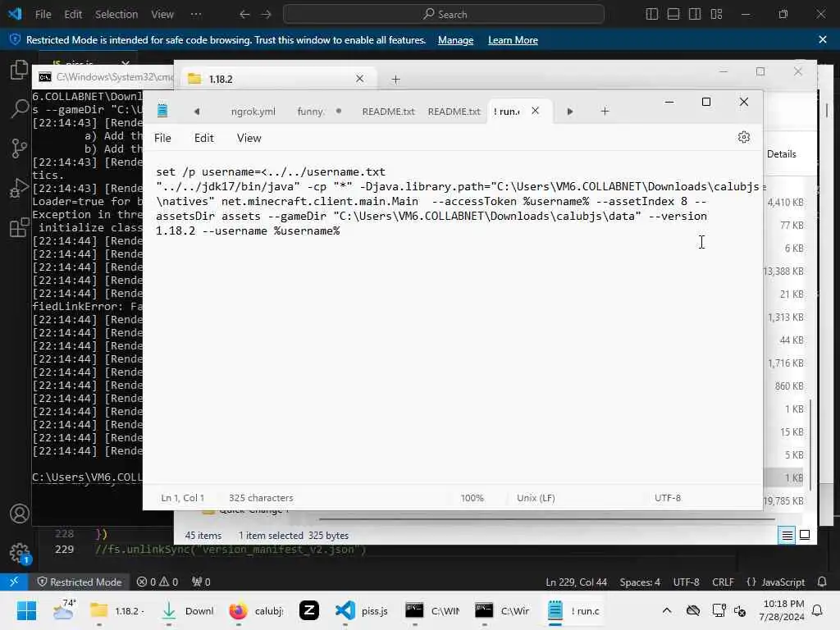The image size is (840, 630).
Task: Close the run Notepad tab
Action: (535, 111)
